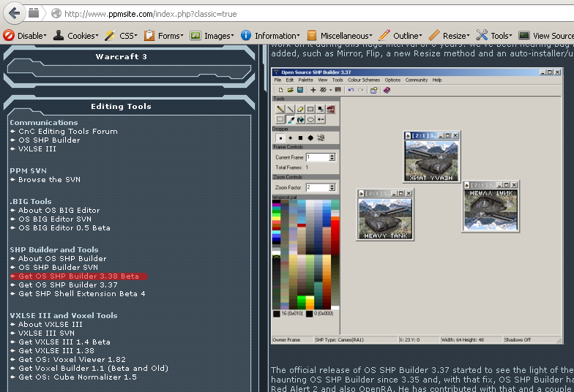The width and height of the screenshot is (574, 392).
Task: Open the Miscellaneous dropdown
Action: tap(340, 35)
